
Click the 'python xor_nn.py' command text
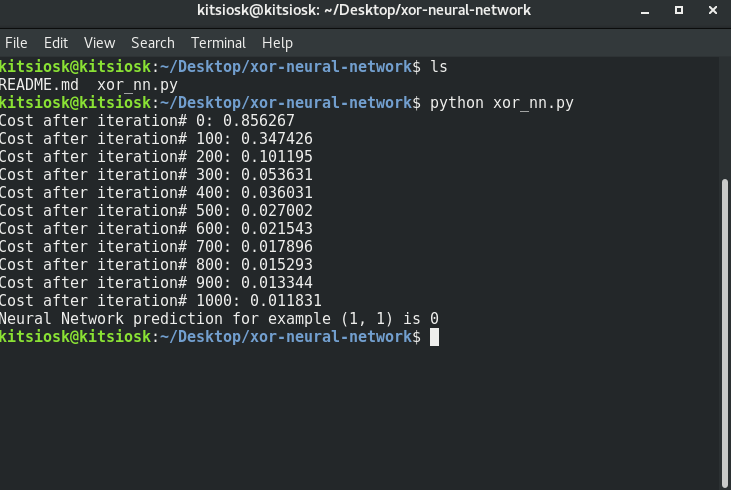pyautogui.click(x=502, y=103)
